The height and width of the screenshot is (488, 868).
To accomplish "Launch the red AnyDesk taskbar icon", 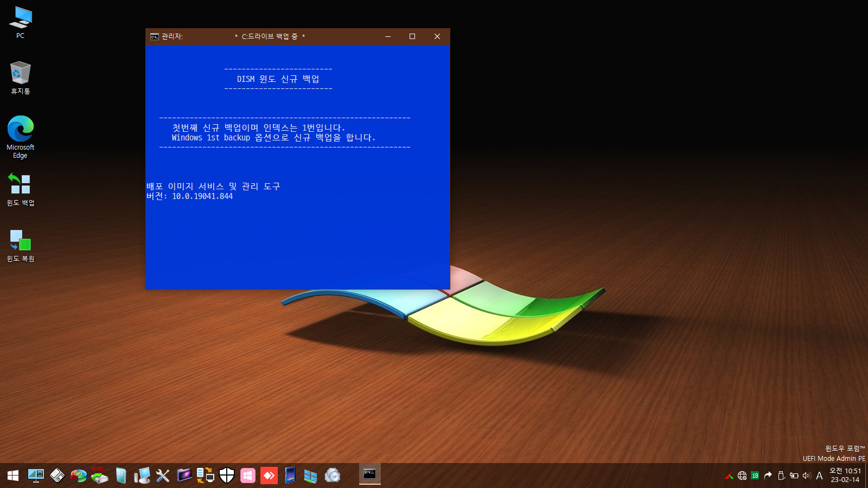I will 269,476.
